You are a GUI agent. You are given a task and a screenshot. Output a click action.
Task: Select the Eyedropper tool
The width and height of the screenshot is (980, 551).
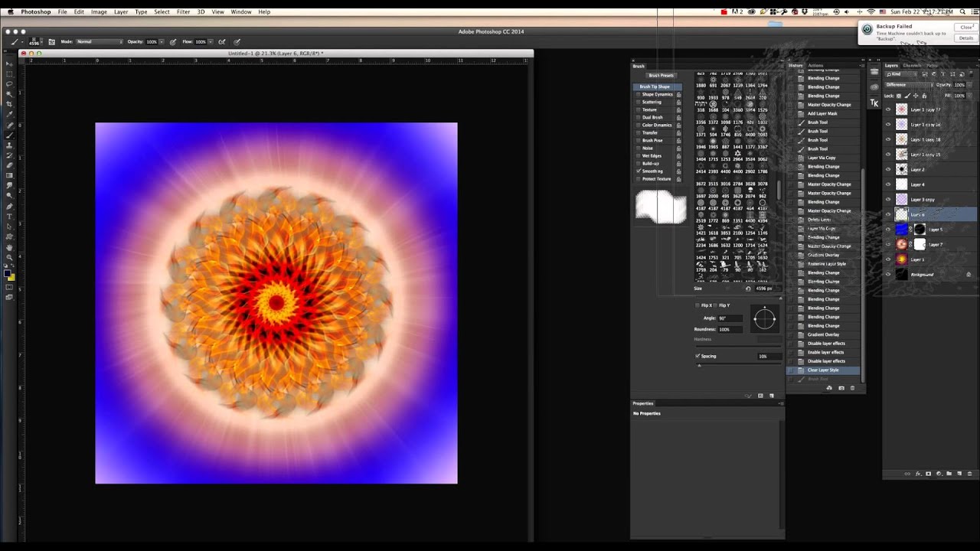coord(10,116)
